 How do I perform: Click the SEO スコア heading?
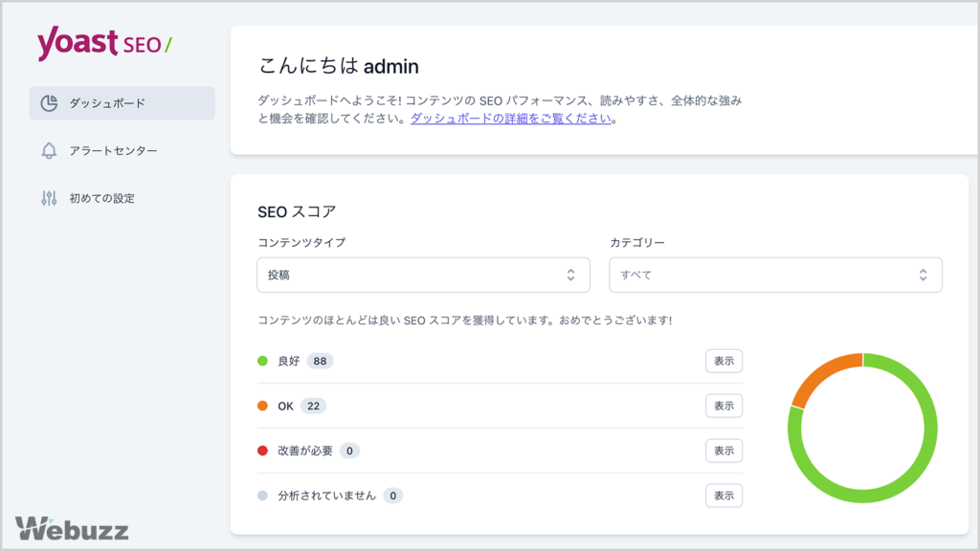tap(297, 211)
